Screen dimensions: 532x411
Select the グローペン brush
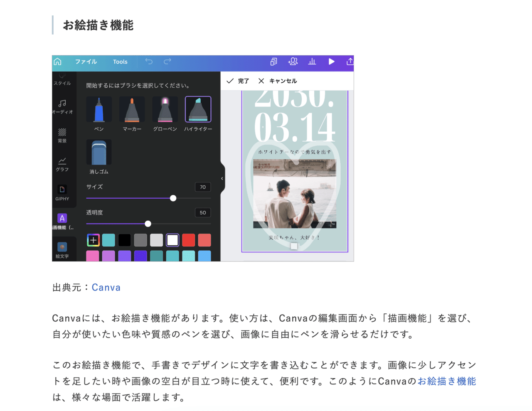tap(165, 109)
